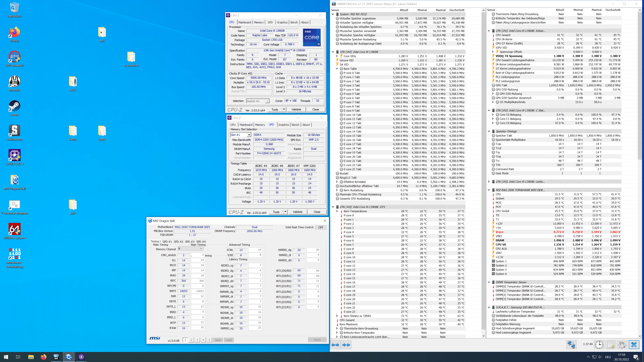Open the HWiNFO sensor settings gear
Screen dimensions: 644x362
pyautogui.click(x=622, y=345)
